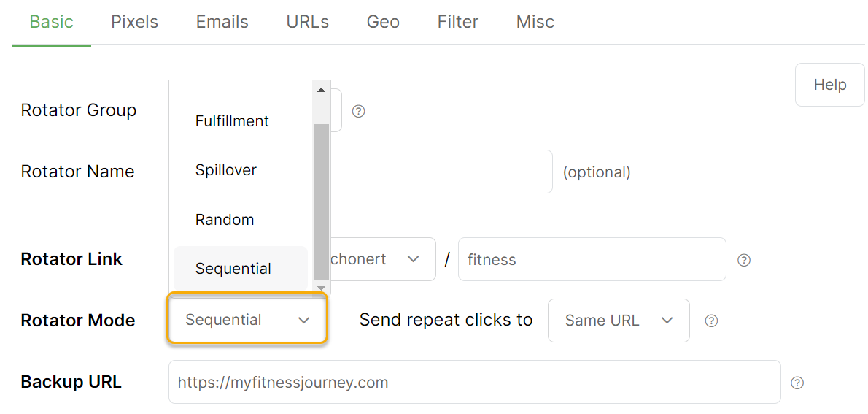Select Fulfillment mode option
Viewport: 868px width, 414px height.
(x=240, y=121)
